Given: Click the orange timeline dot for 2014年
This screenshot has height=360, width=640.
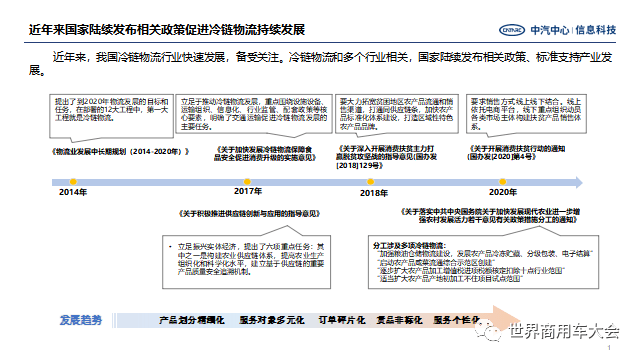Looking at the screenshot, I should (x=73, y=182).
